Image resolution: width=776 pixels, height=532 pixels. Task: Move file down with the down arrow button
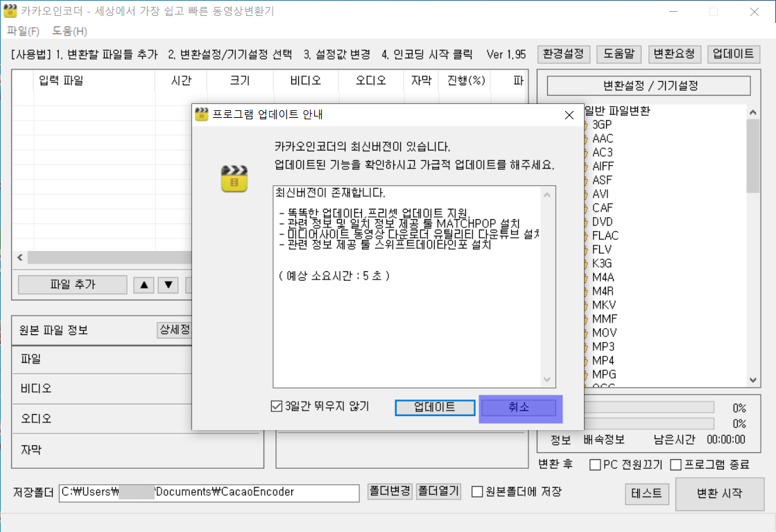169,284
